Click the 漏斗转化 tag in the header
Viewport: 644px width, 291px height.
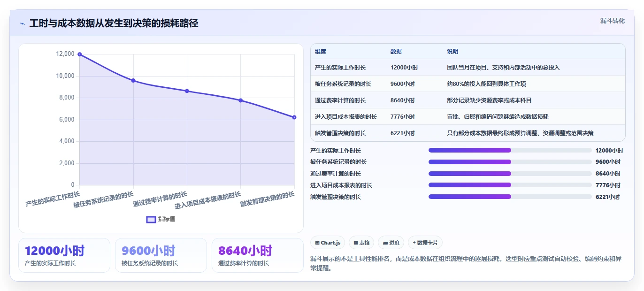tap(613, 21)
